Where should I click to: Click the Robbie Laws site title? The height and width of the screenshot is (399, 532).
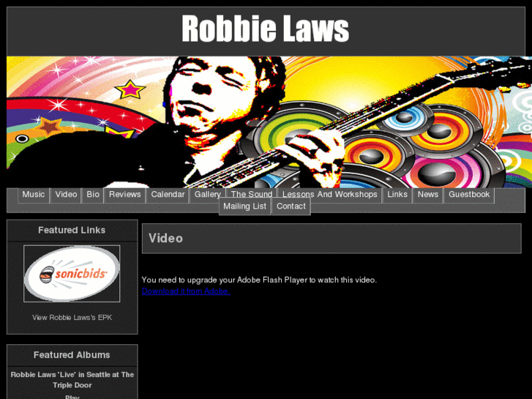pos(266,29)
